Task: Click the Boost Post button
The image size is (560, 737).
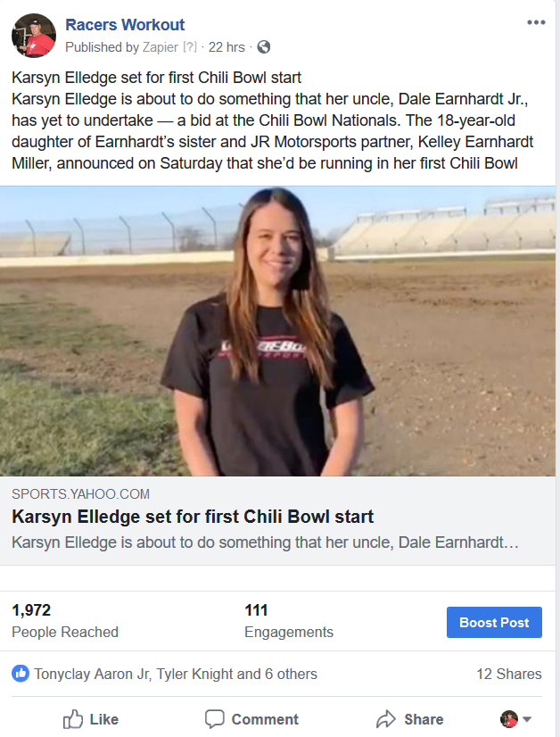Action: click(494, 622)
